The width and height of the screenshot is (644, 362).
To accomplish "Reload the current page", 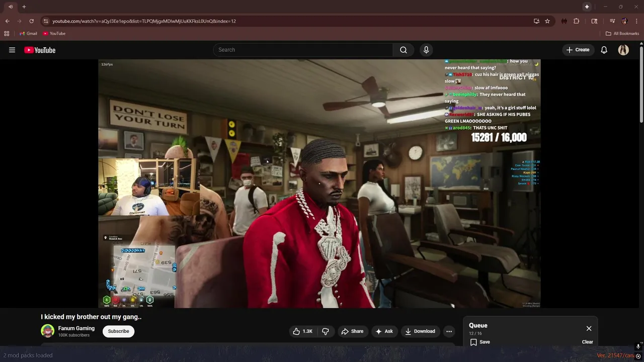I will coord(31,21).
